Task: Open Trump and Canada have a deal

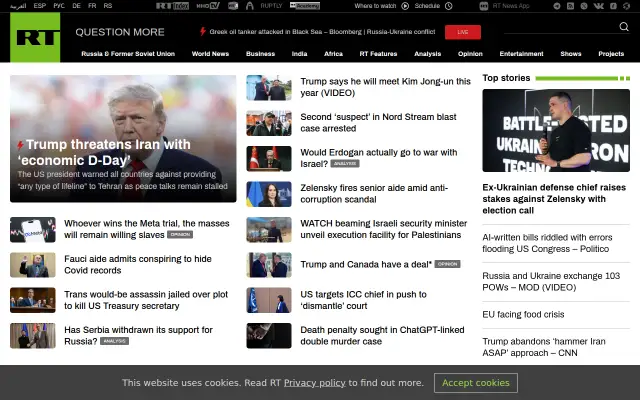Action: [366, 264]
